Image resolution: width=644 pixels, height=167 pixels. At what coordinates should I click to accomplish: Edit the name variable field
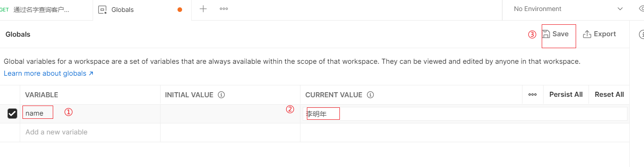90,113
